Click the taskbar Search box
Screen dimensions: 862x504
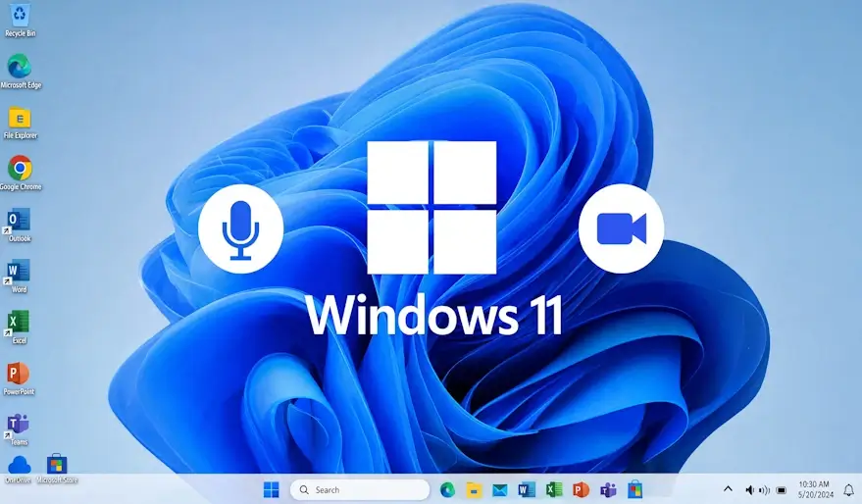coord(360,489)
